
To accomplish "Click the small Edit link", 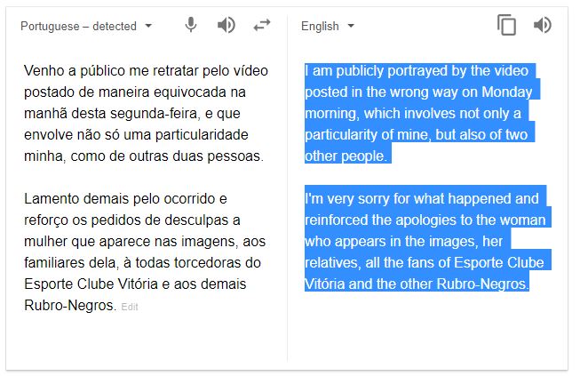I will [x=130, y=307].
